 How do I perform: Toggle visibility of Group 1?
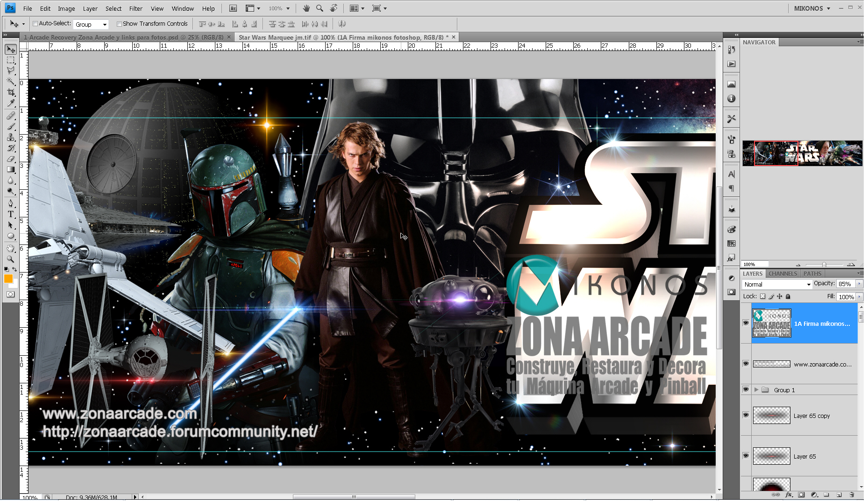pyautogui.click(x=746, y=389)
